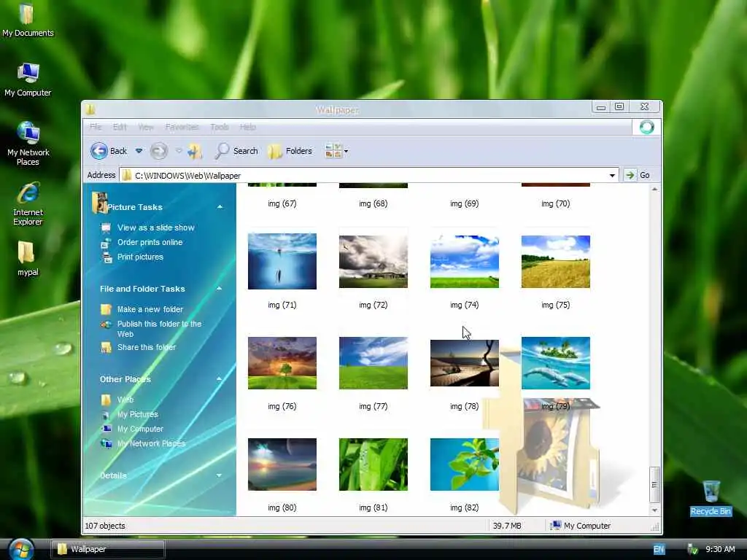Open My Computer desktop icon

pos(28,79)
